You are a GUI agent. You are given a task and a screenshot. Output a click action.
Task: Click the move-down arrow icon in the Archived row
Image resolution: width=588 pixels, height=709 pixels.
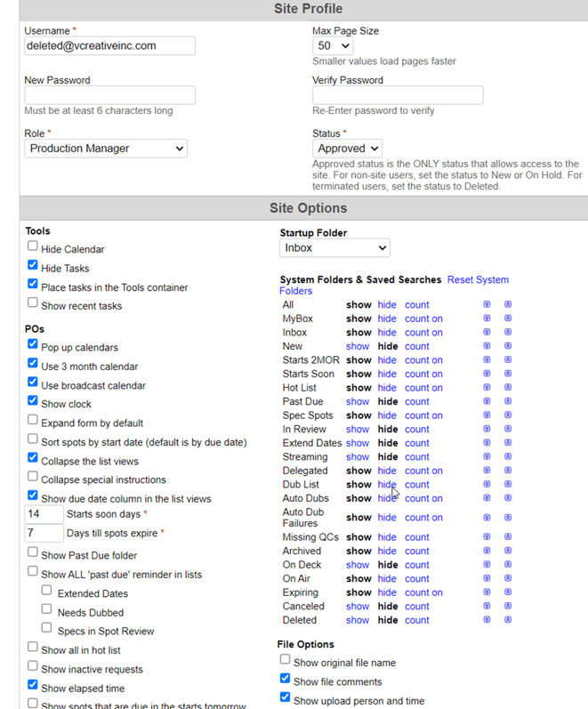click(x=487, y=551)
